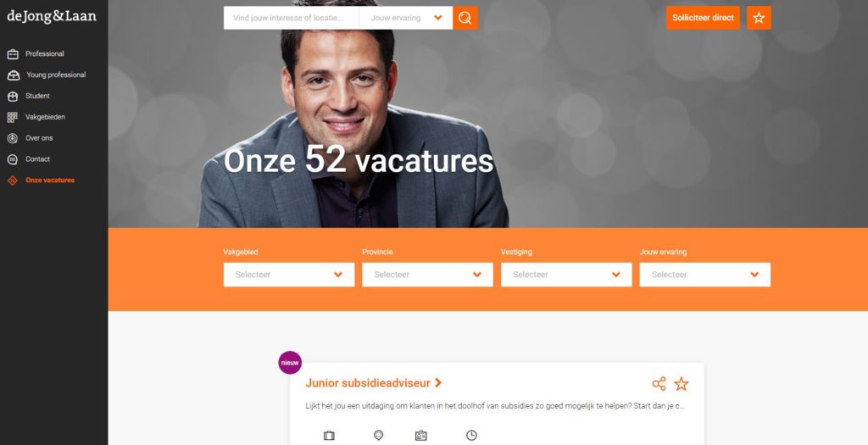
Task: Click the Solliciteer direct button
Action: (x=703, y=18)
